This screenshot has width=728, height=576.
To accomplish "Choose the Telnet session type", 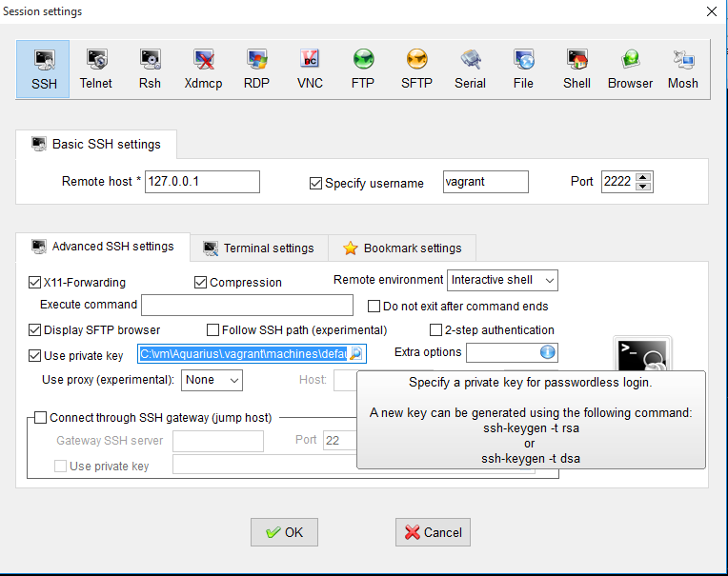I will (95, 69).
